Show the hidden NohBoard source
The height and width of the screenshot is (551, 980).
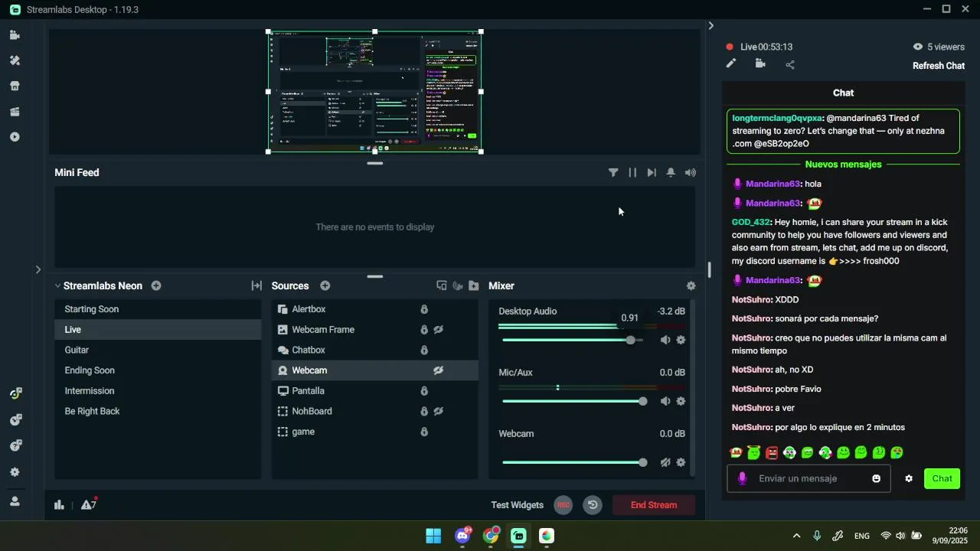(439, 412)
